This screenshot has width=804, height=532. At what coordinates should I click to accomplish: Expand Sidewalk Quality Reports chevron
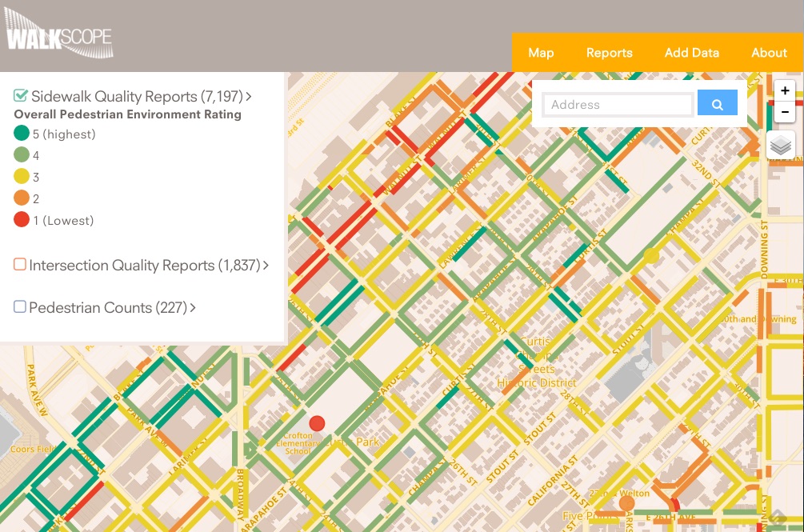[x=249, y=96]
